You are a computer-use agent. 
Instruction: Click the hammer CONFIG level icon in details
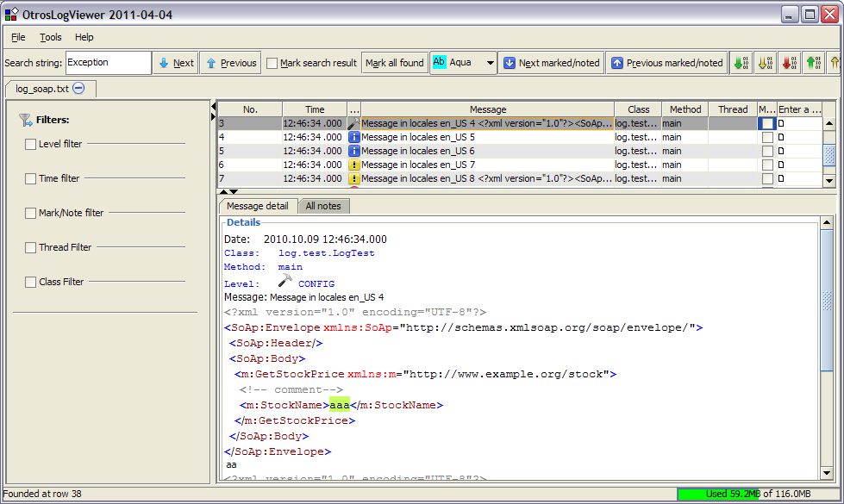click(284, 280)
